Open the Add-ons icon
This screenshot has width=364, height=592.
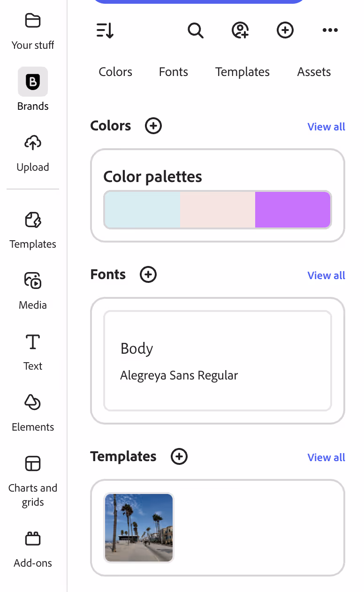[33, 539]
